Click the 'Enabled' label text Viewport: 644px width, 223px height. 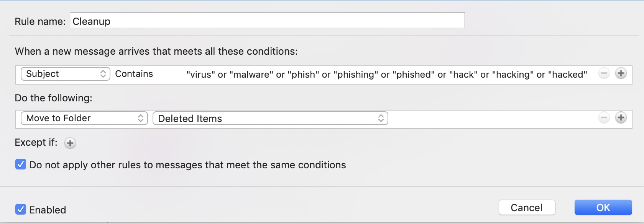tap(48, 210)
